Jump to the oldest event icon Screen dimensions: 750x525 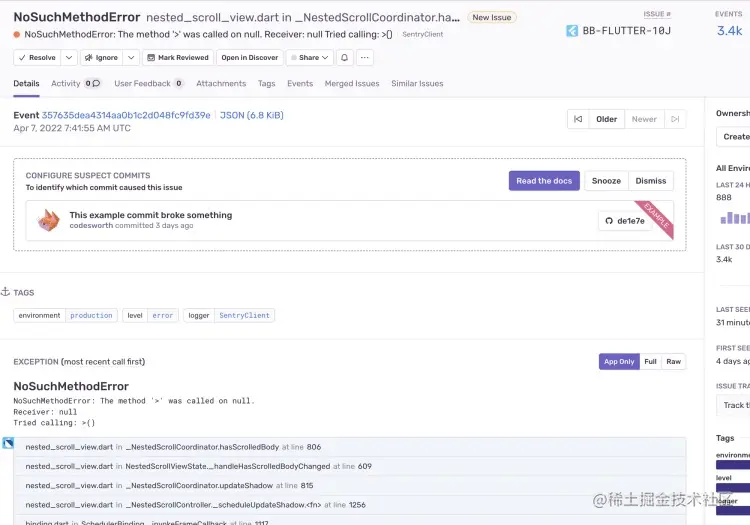click(x=578, y=119)
